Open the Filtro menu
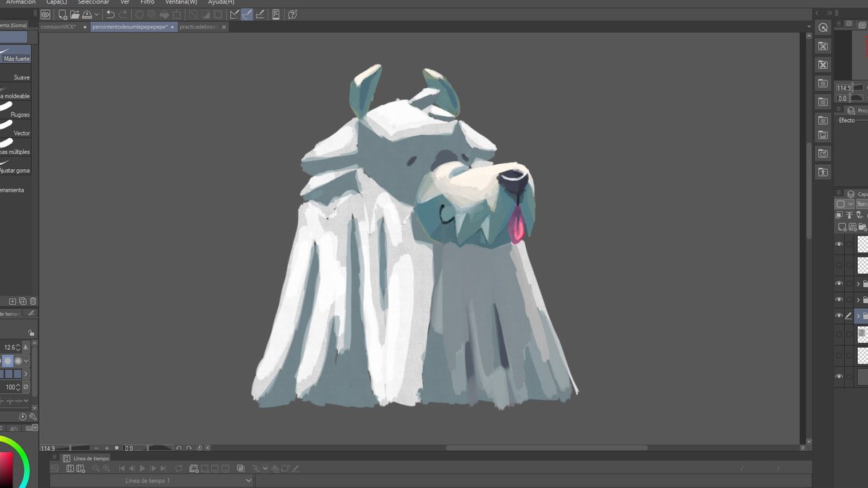 [148, 2]
